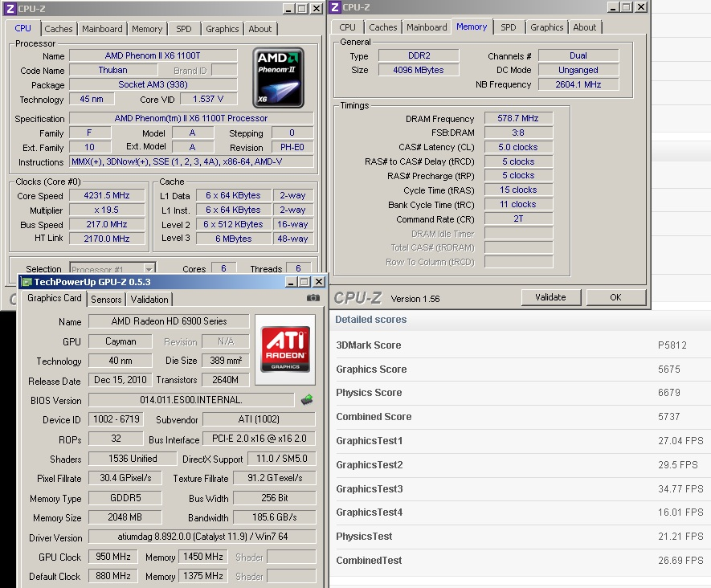Click the Driver Version field in GPU-Z
This screenshot has width=711, height=588.
click(202, 537)
